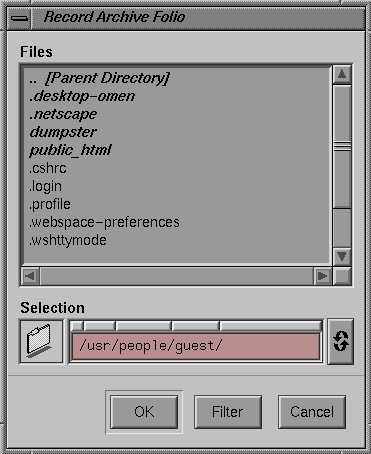Click the Filter button
This screenshot has width=371, height=454.
[x=228, y=412]
